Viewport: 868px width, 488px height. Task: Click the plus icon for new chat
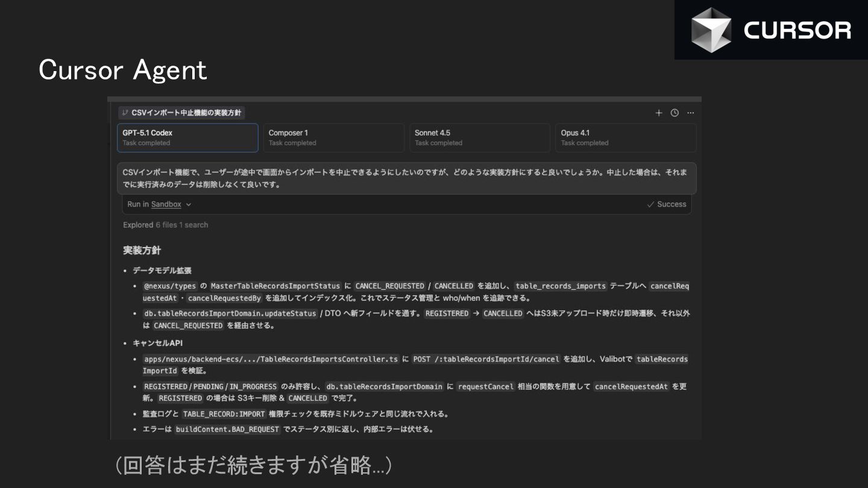pos(659,113)
